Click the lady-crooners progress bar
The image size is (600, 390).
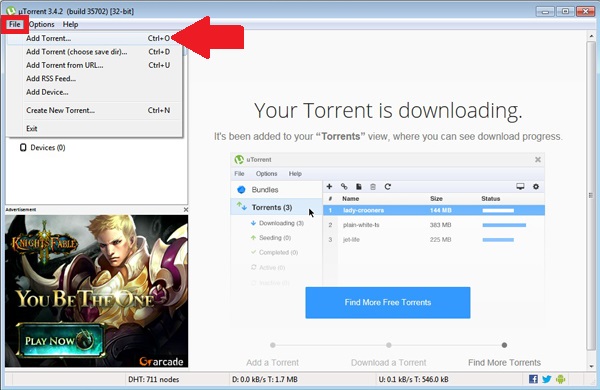click(498, 211)
